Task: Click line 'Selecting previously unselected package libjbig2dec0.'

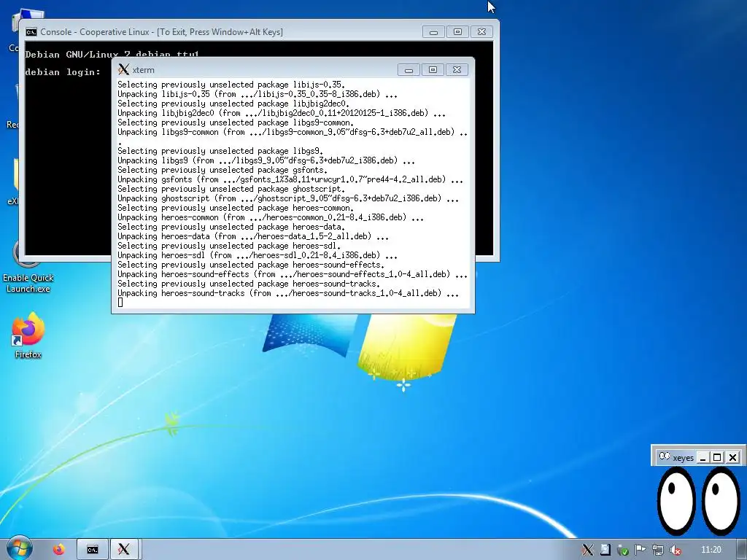Action: click(x=233, y=104)
